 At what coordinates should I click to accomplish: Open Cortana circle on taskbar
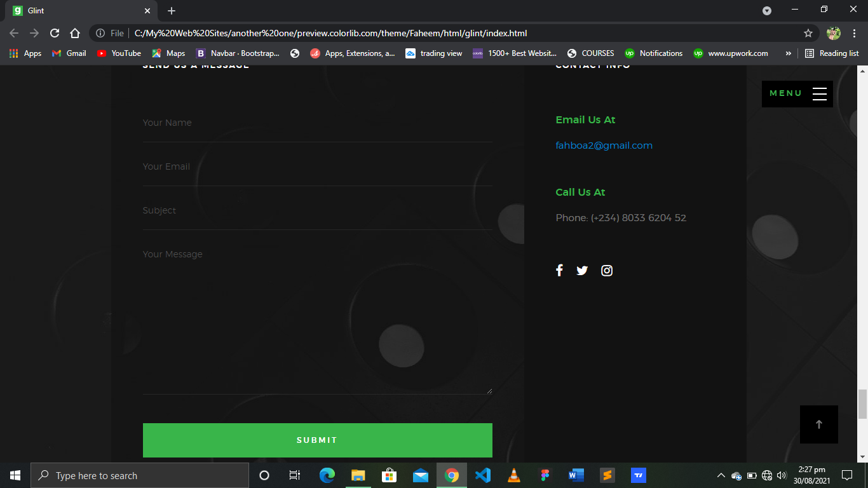point(264,475)
